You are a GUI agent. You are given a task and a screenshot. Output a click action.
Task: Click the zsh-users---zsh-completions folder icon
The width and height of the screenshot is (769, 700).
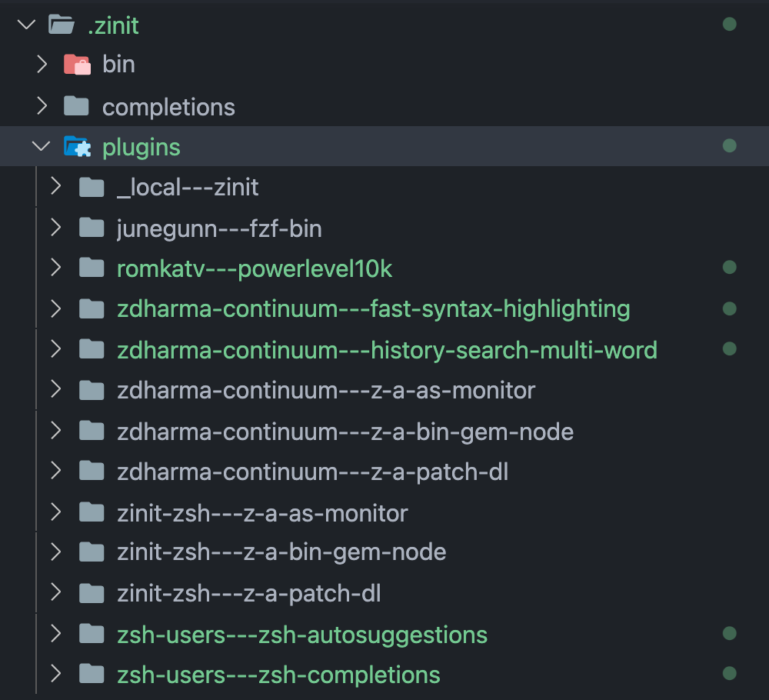92,674
